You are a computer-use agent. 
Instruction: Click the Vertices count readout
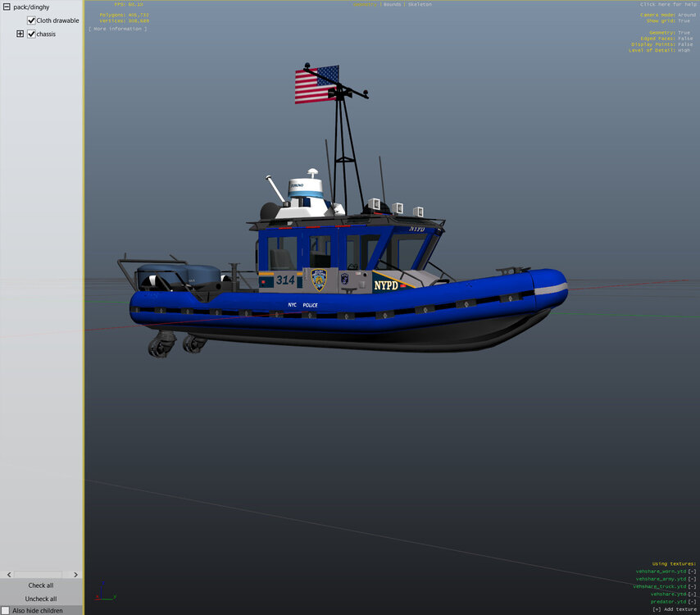(x=124, y=20)
